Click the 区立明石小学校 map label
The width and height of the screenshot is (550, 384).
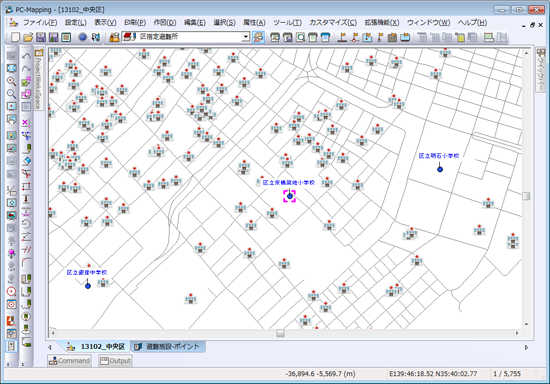tap(439, 156)
